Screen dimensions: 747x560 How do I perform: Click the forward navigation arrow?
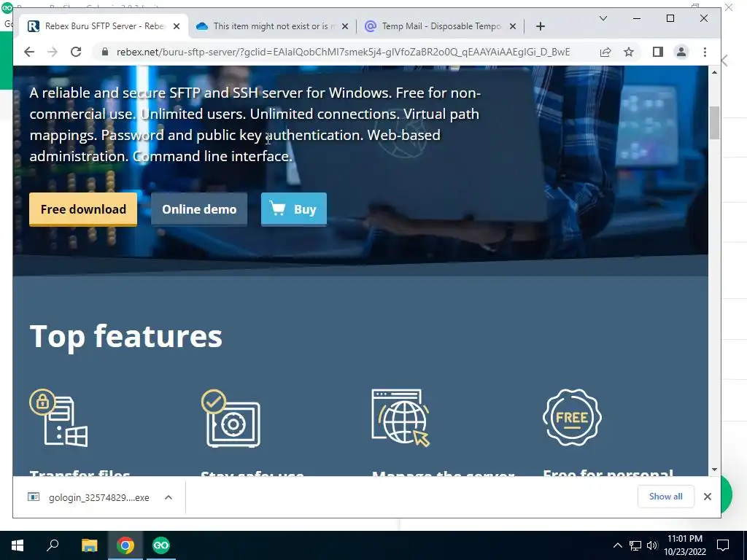tap(53, 52)
